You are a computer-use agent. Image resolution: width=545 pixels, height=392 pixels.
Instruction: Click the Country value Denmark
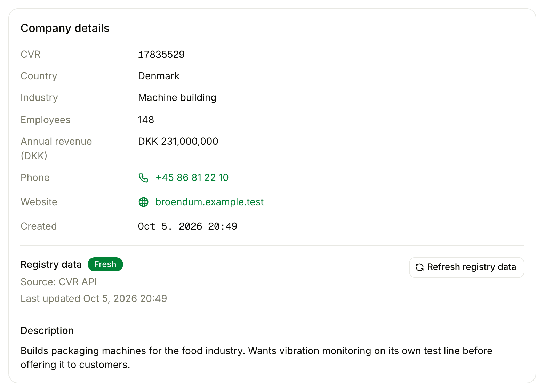(159, 76)
